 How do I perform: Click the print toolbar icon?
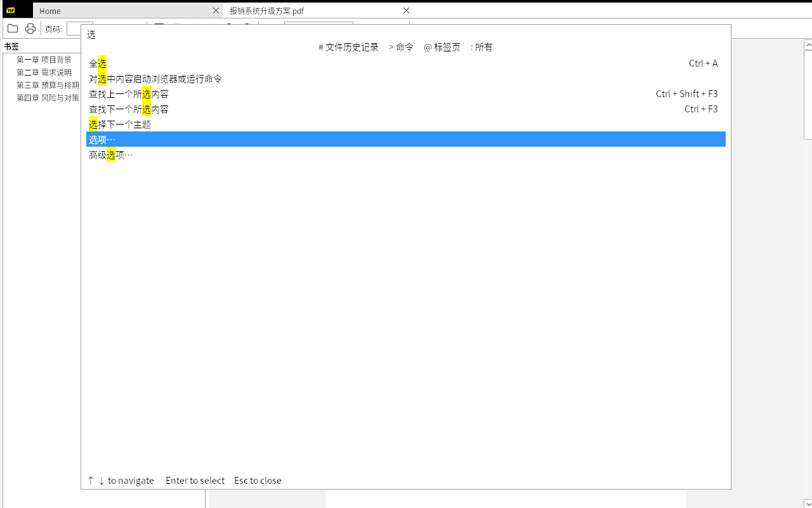(30, 29)
